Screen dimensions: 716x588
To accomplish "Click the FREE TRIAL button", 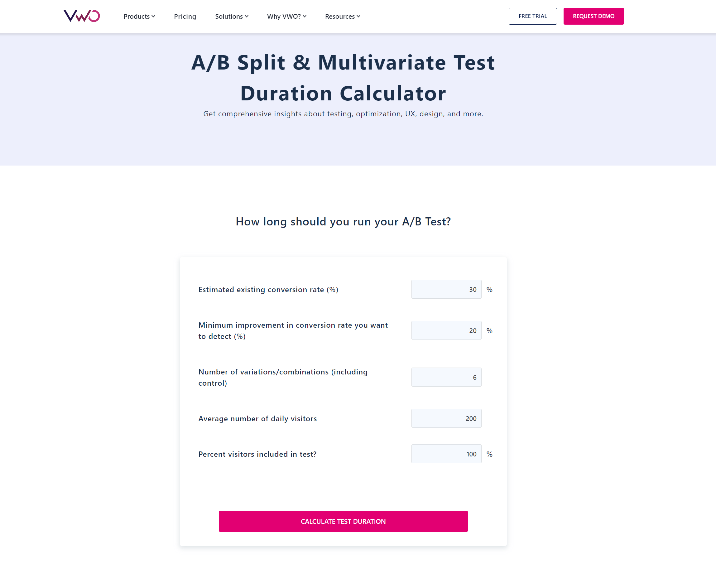I will (x=533, y=16).
